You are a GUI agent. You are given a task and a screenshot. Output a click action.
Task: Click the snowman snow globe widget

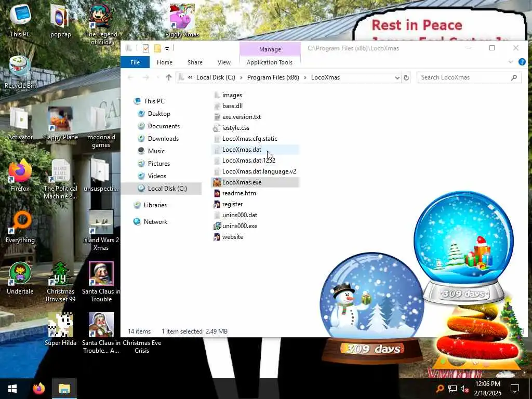[x=372, y=307]
